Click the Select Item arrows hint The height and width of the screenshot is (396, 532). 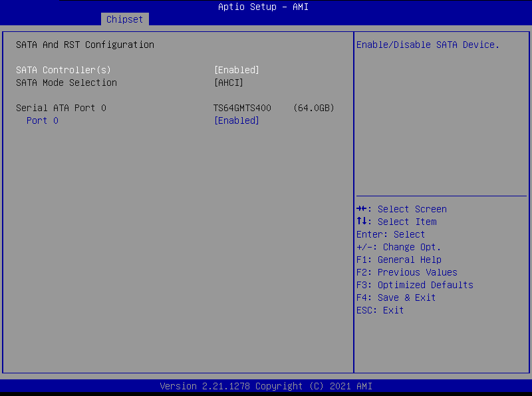coord(396,222)
